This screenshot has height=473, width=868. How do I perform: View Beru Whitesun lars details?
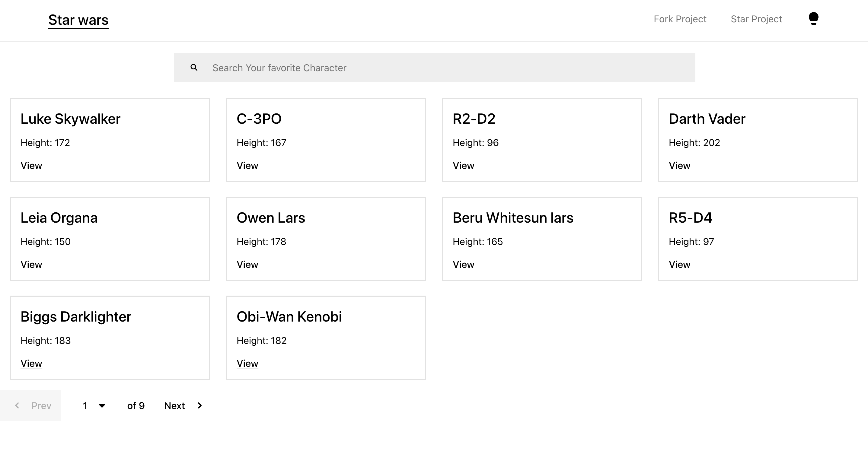[x=463, y=265]
